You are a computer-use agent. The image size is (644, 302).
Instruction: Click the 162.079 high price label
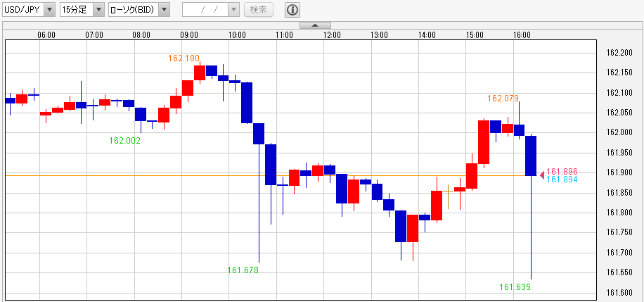[503, 99]
